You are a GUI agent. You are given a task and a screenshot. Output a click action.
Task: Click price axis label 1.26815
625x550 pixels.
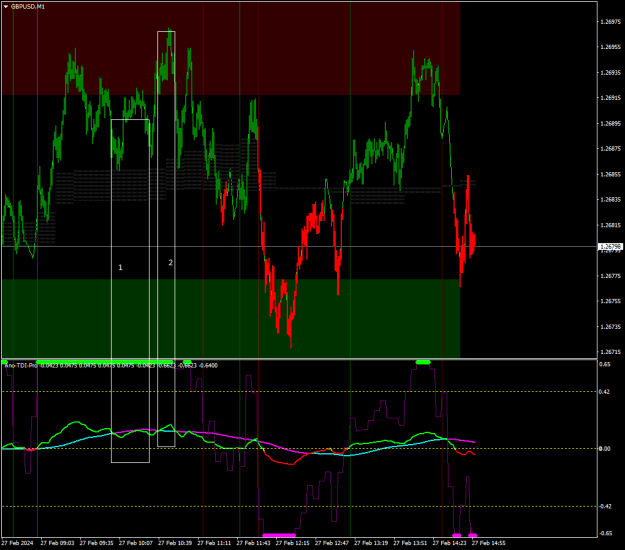click(610, 225)
